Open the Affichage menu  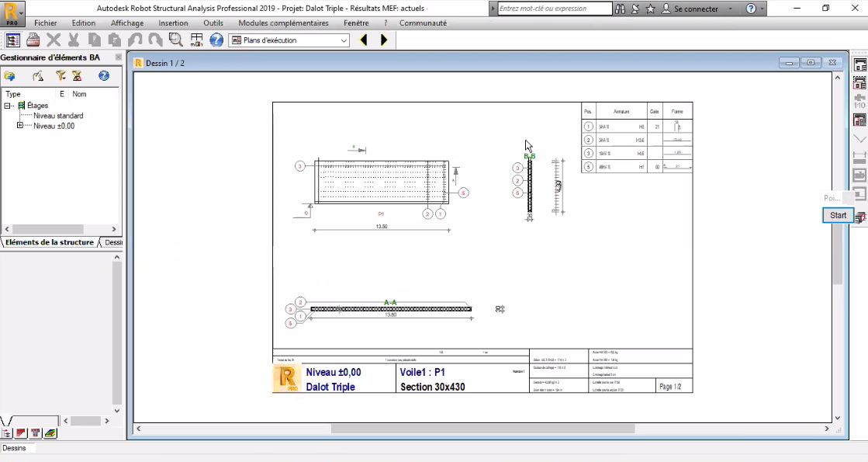pyautogui.click(x=127, y=23)
